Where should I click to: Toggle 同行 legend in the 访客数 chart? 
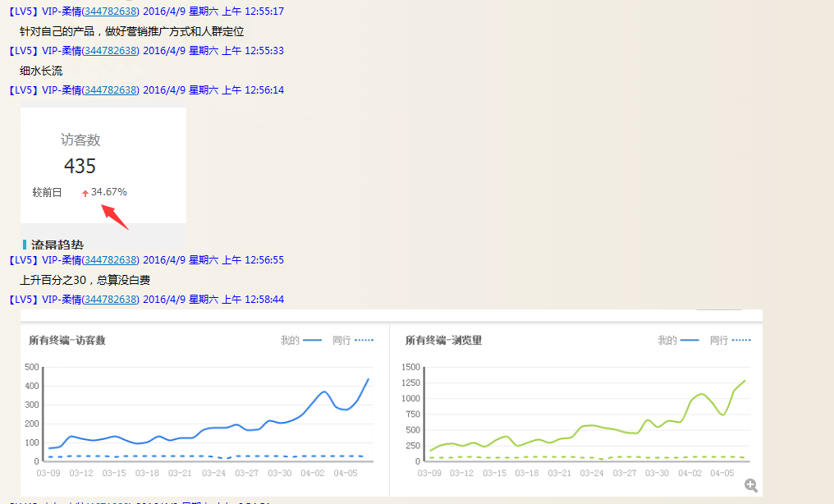tap(353, 340)
